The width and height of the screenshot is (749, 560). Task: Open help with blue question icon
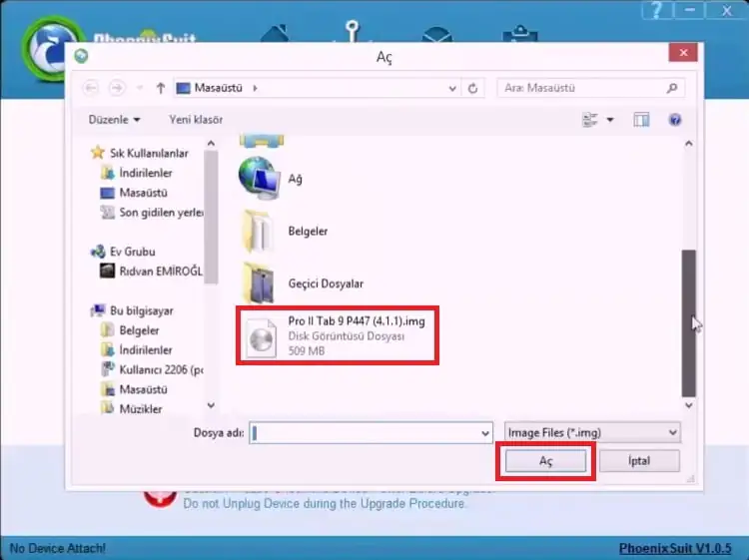675,120
